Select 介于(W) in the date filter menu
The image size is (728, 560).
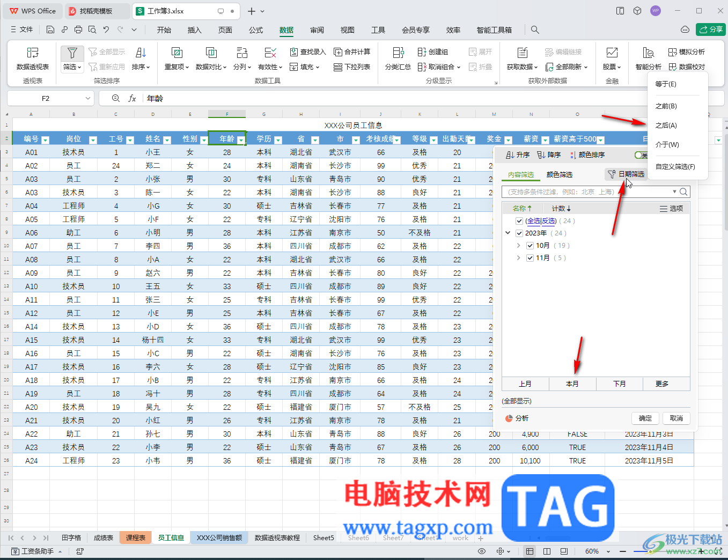tap(678, 145)
